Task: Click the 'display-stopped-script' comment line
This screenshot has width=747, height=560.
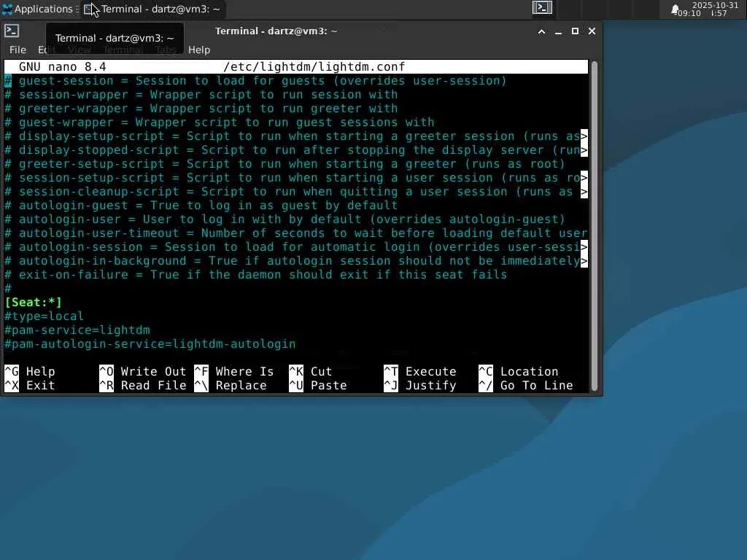Action: (x=296, y=150)
